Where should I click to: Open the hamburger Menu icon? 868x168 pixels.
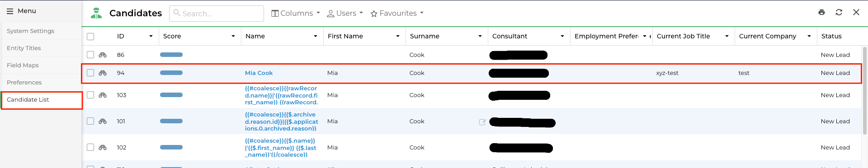click(10, 11)
